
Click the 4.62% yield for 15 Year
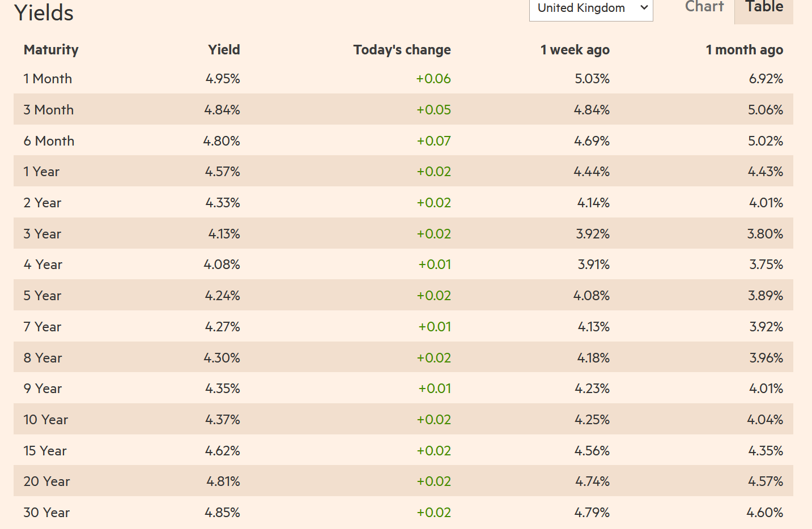tap(222, 451)
